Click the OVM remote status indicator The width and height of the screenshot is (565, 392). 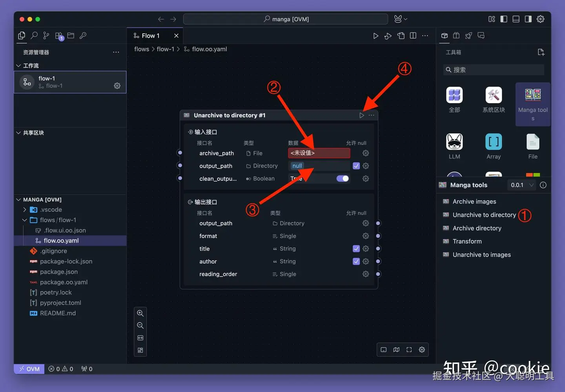[x=29, y=369]
